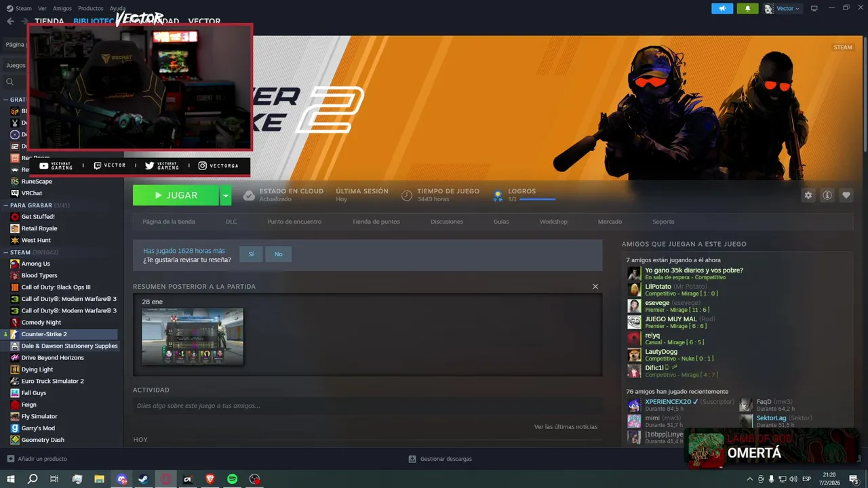
Task: Check cloud status icon
Action: 249,195
